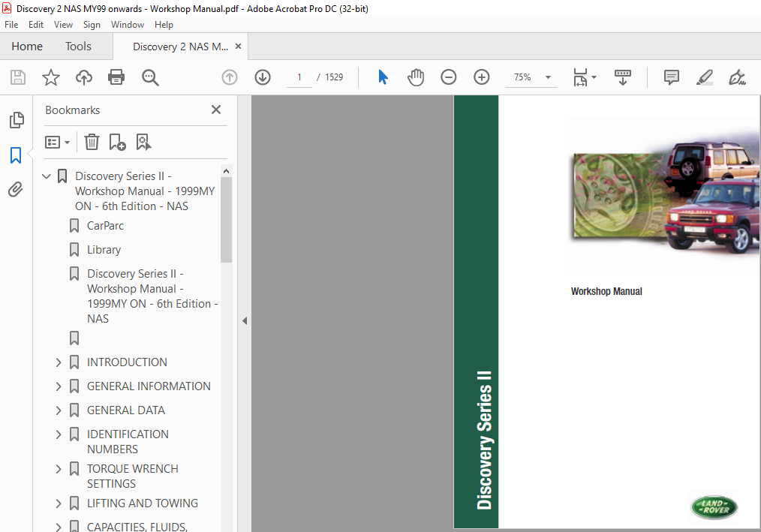The height and width of the screenshot is (532, 761).
Task: Open the CarParc bookmark
Action: point(105,226)
